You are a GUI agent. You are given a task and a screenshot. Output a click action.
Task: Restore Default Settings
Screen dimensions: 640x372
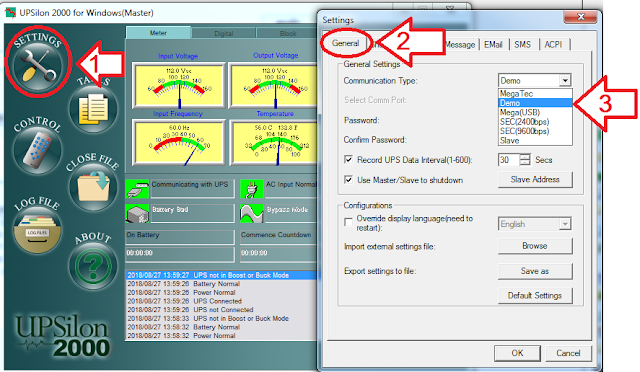click(x=535, y=295)
